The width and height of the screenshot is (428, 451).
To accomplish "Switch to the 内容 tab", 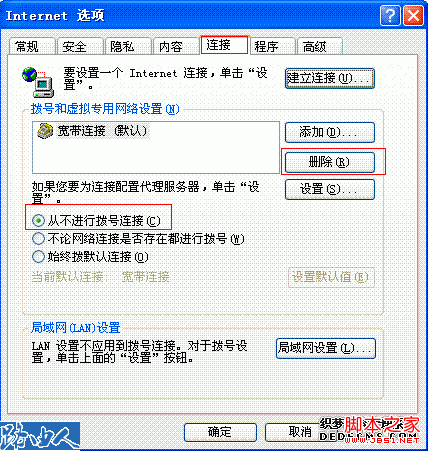I will pyautogui.click(x=176, y=46).
